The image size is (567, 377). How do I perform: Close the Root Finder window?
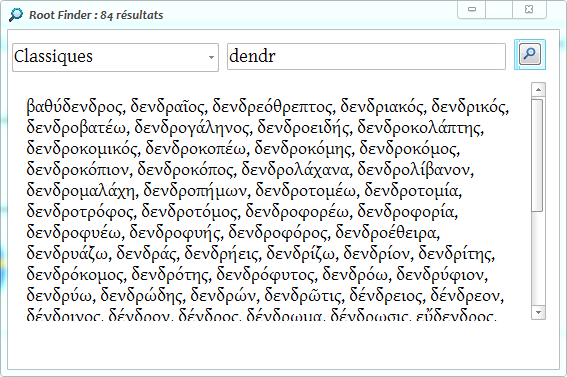(x=529, y=9)
